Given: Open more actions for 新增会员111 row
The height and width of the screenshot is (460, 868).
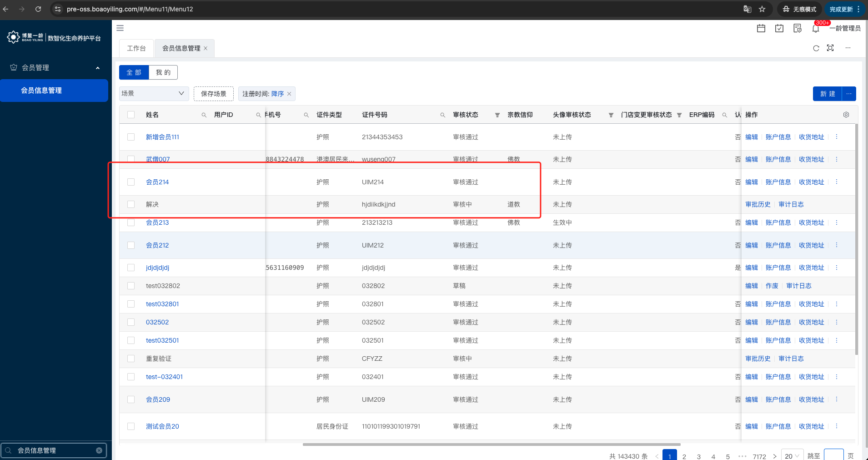Looking at the screenshot, I should coord(837,137).
